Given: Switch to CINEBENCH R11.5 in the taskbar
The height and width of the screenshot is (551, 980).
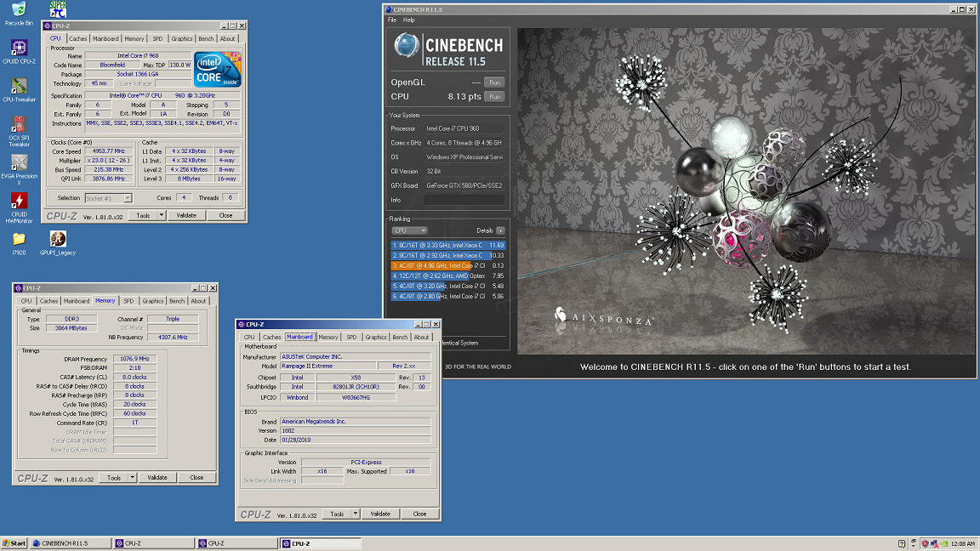Looking at the screenshot, I should tap(71, 543).
